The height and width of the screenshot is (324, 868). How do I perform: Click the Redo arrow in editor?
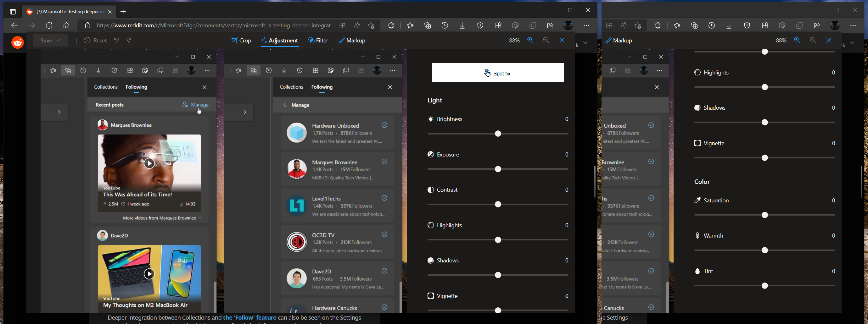[129, 40]
